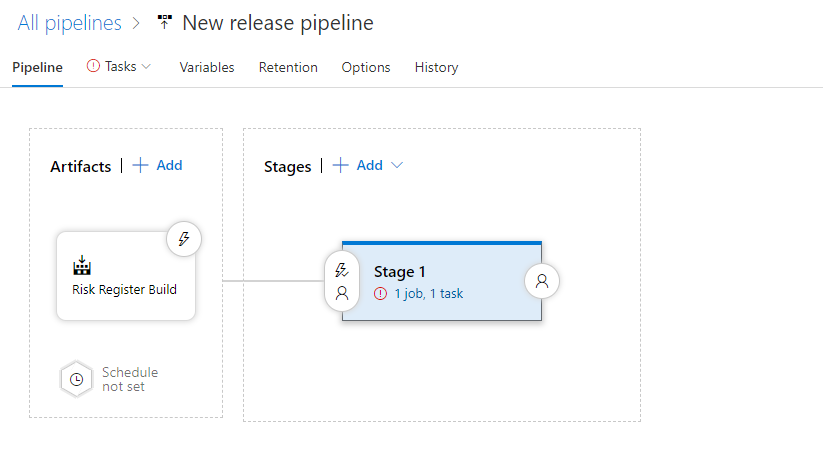Open pre-deployment conditions icon on Stage 1
Viewport: 823px width, 454px height.
tap(342, 281)
